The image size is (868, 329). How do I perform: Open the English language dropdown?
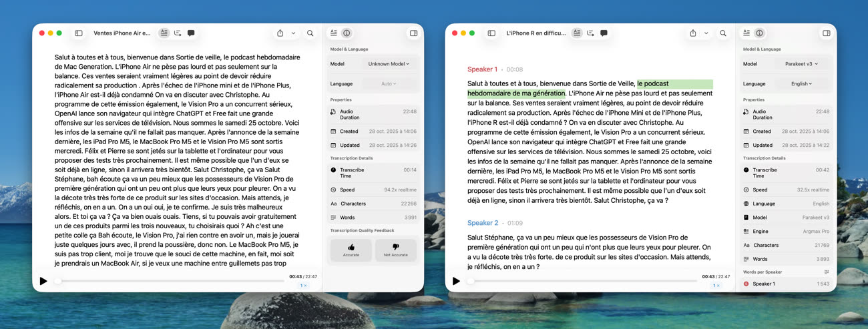(801, 84)
